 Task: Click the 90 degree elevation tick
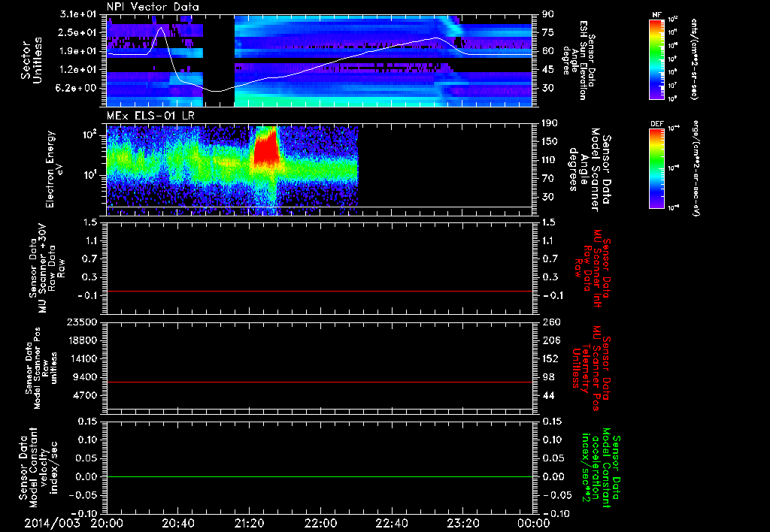click(547, 14)
